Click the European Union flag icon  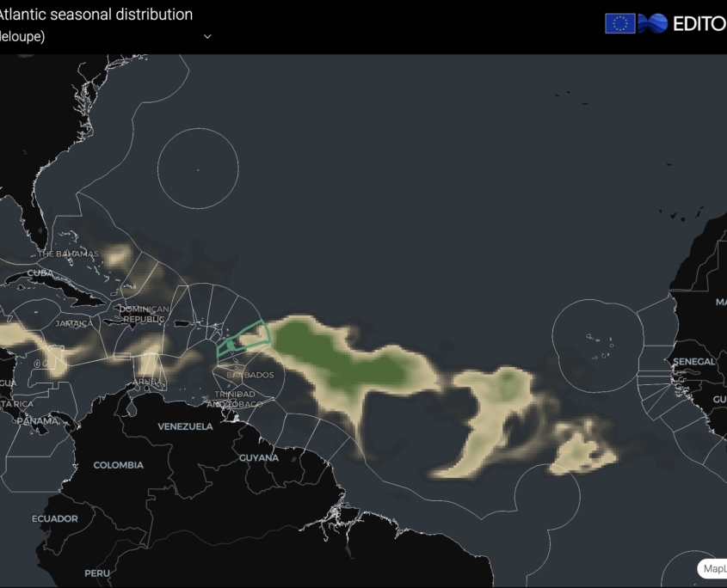click(x=619, y=23)
